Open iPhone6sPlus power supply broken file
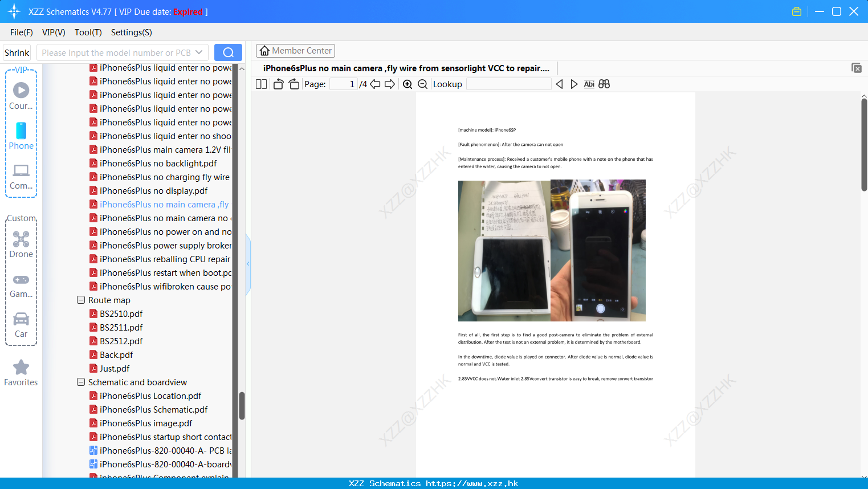This screenshot has height=489, width=868. click(160, 245)
